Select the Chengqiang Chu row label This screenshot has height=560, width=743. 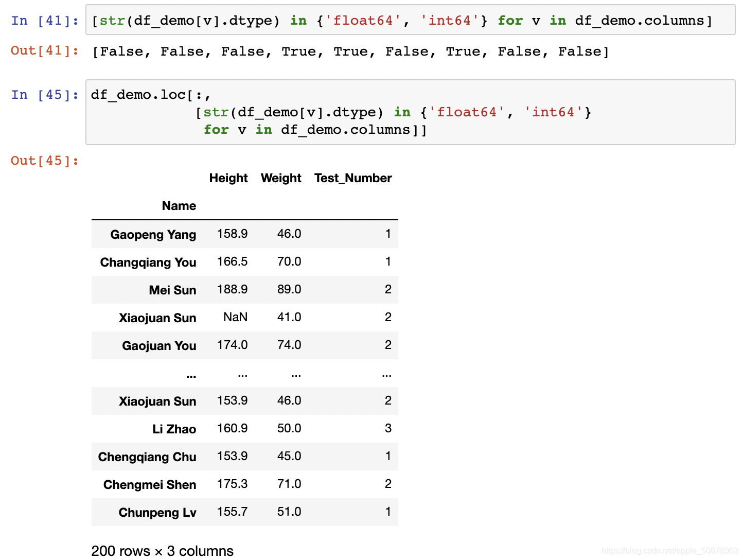tap(147, 457)
